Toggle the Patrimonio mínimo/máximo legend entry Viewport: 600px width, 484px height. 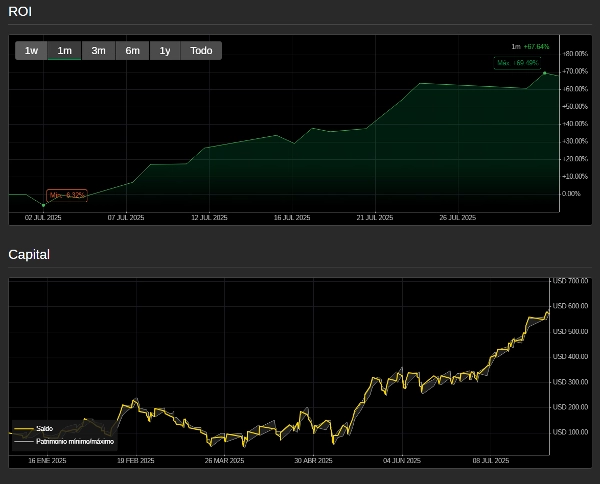(75, 441)
